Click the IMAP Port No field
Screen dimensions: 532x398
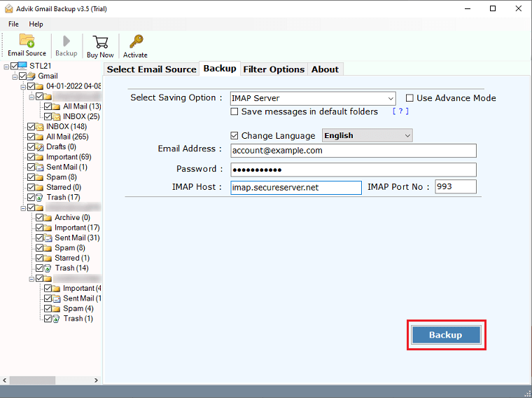456,187
